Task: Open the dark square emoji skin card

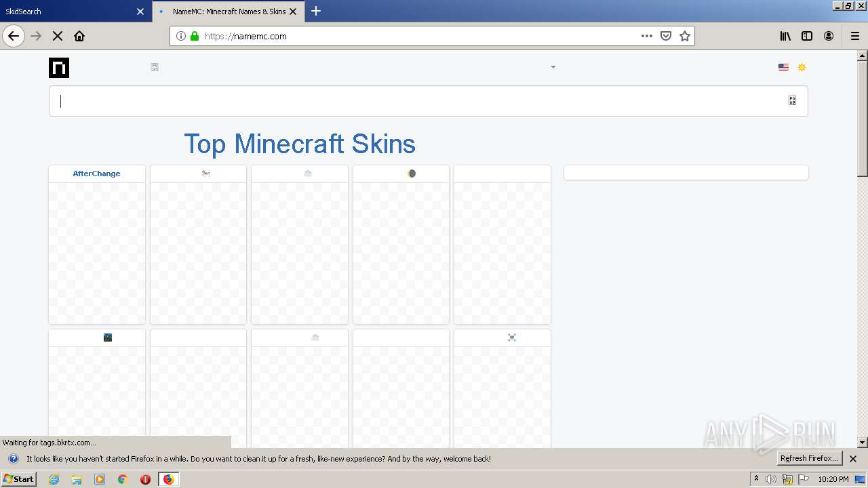Action: click(97, 388)
